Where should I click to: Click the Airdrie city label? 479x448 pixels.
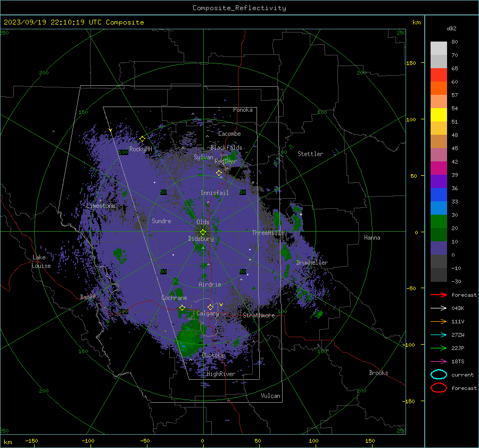click(x=210, y=284)
